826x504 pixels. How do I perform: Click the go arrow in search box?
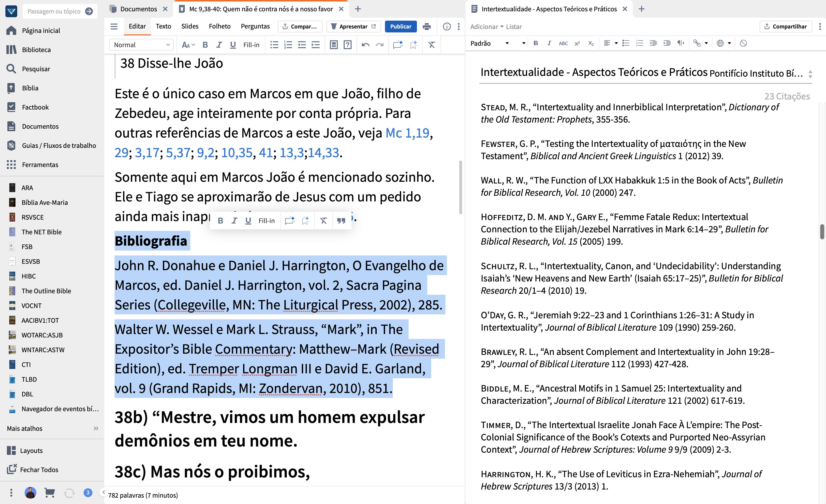tap(89, 11)
